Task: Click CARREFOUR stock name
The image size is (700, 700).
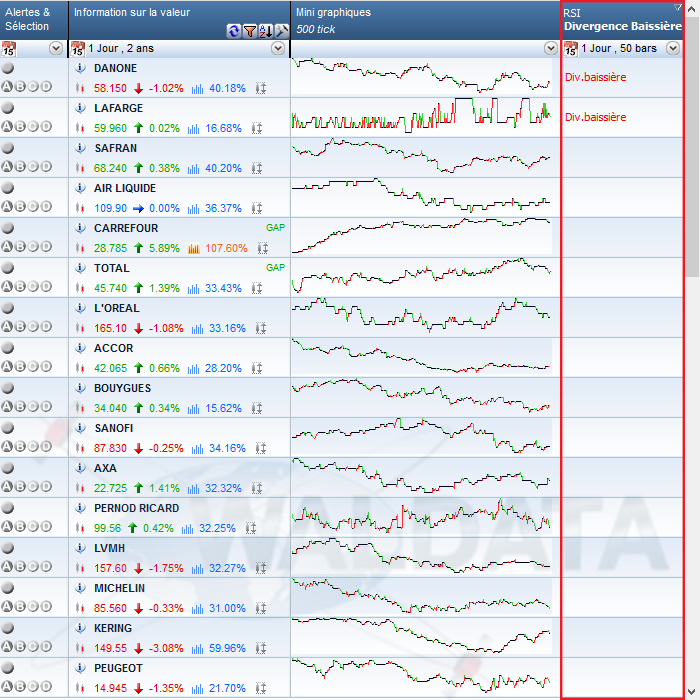Action: 126,228
